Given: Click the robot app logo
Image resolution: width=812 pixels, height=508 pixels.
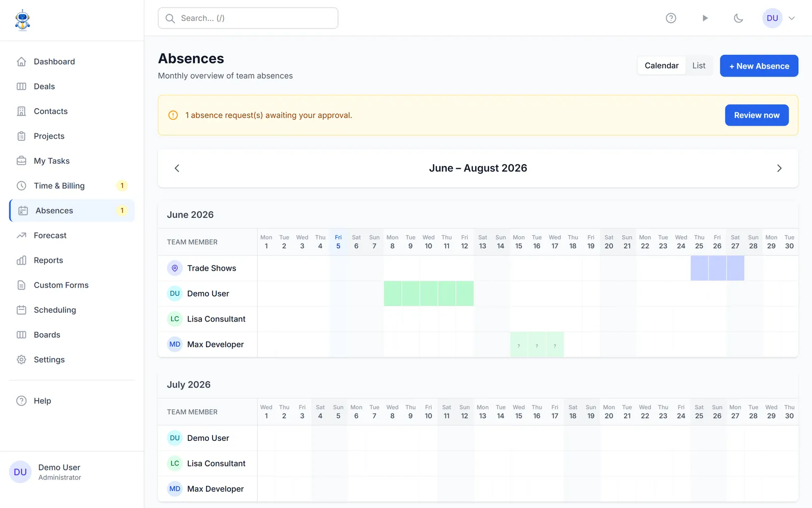Looking at the screenshot, I should (22, 20).
